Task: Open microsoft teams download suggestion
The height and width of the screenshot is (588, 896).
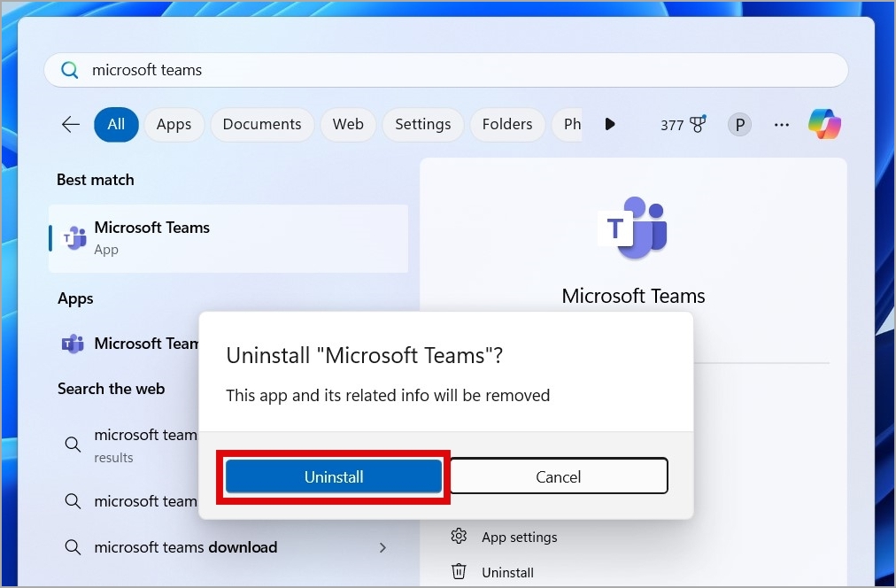Action: (x=186, y=547)
